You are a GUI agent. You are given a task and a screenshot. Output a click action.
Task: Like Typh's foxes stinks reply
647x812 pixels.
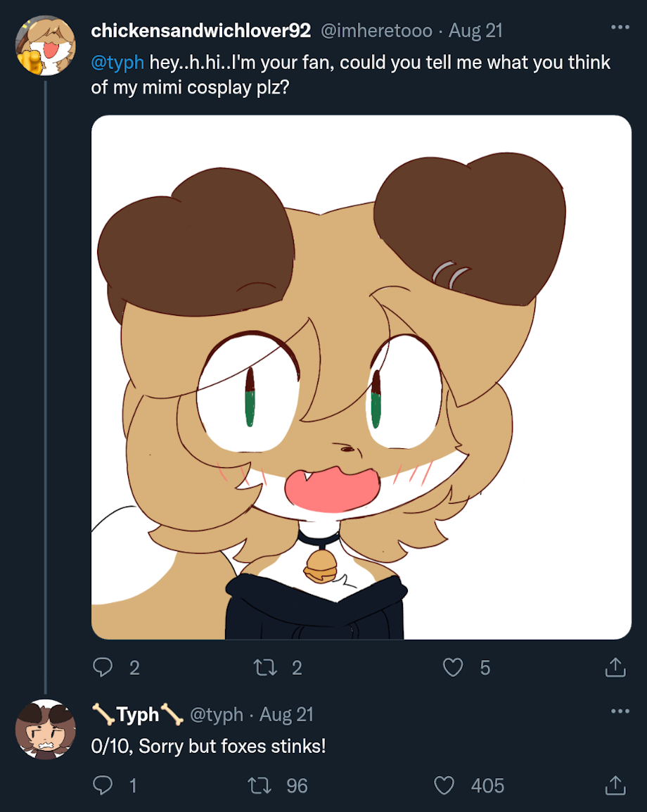pyautogui.click(x=444, y=785)
